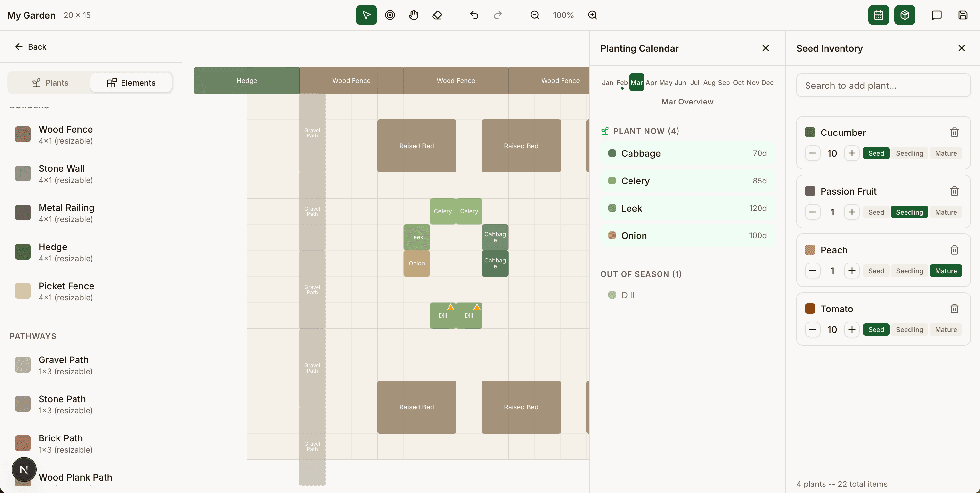Open the comments panel from the top bar
The image size is (980, 493).
tap(936, 15)
